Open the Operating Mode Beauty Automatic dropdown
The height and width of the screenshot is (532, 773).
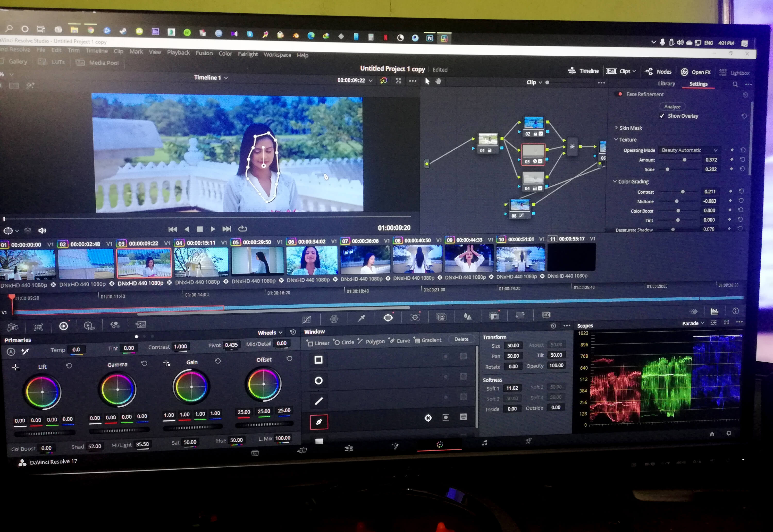coord(689,150)
